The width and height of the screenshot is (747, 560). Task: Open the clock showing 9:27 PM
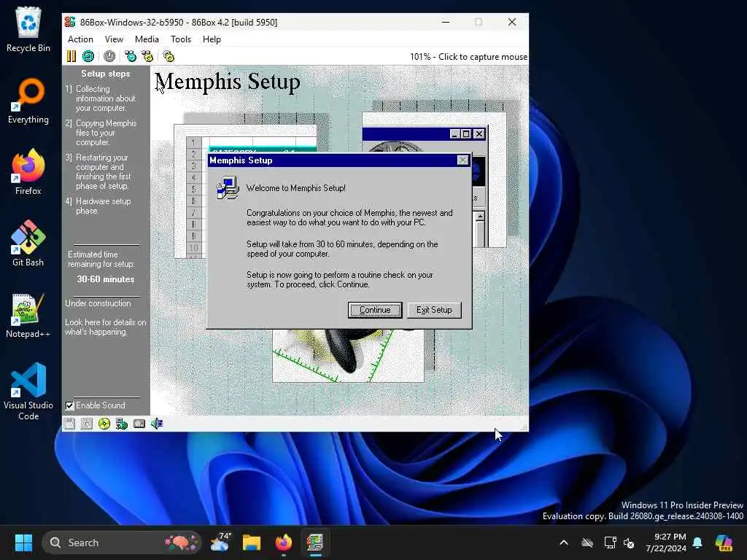[666, 542]
